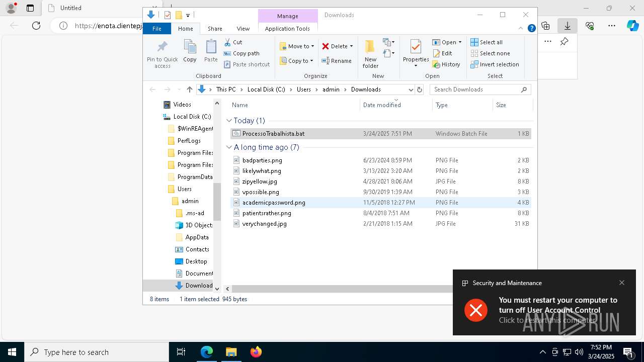This screenshot has width=644, height=362.
Task: Rename the selected file
Action: click(x=336, y=61)
